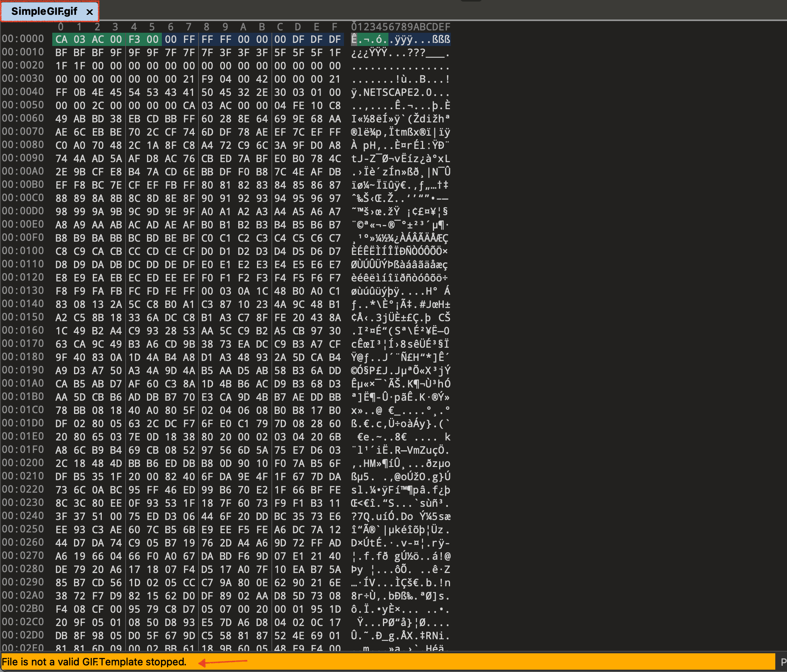
Task: Click address label 00:02D0
Action: pyautogui.click(x=23, y=635)
